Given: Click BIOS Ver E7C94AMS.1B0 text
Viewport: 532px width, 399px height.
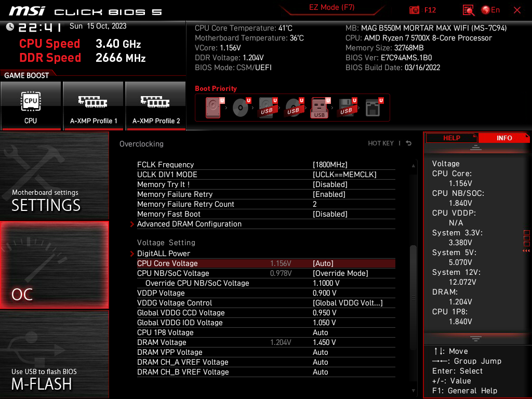Looking at the screenshot, I should [x=389, y=58].
